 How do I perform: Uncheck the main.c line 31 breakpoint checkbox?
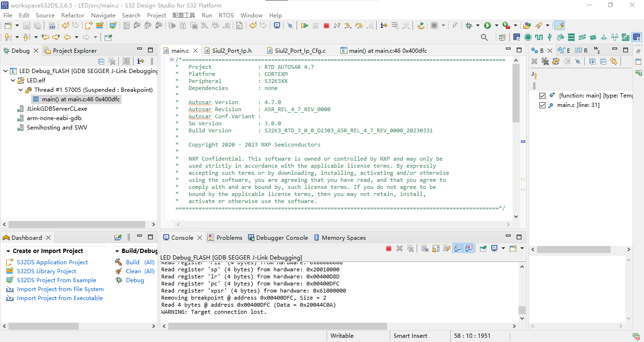[542, 105]
